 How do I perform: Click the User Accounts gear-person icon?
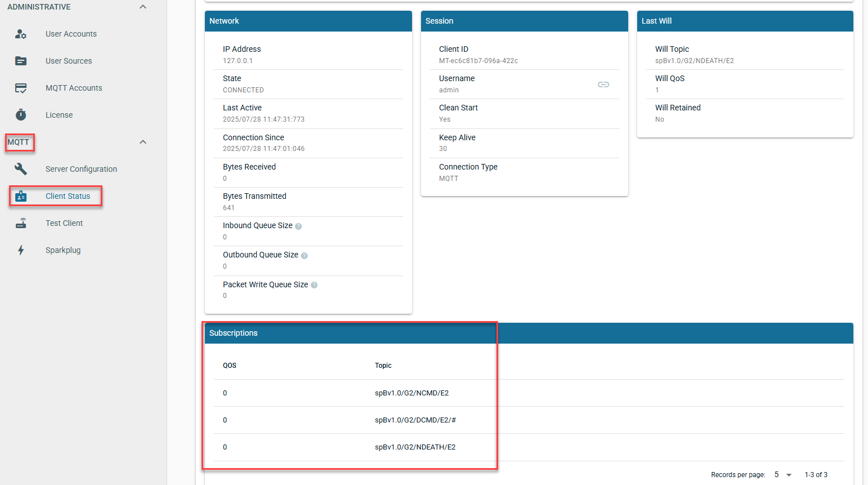[21, 34]
